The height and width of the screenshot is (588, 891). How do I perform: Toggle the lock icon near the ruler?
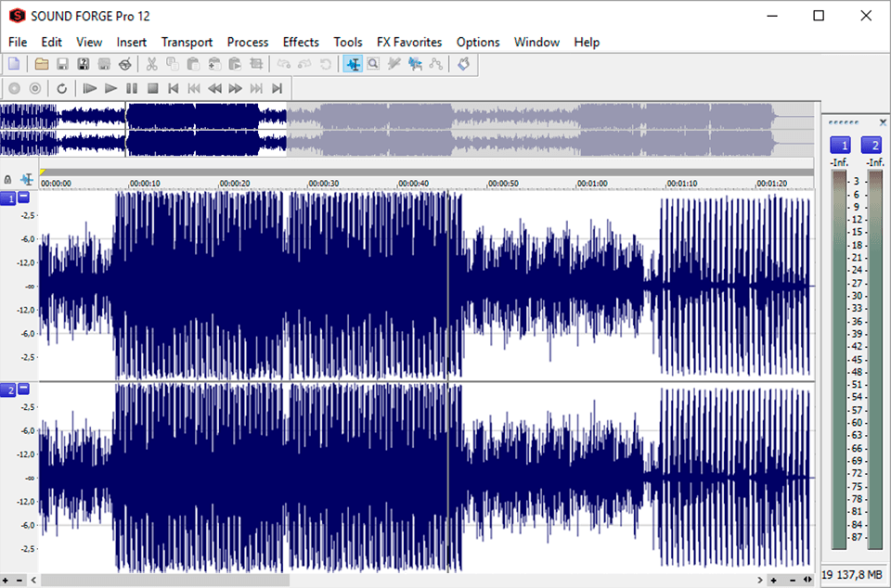[7, 180]
